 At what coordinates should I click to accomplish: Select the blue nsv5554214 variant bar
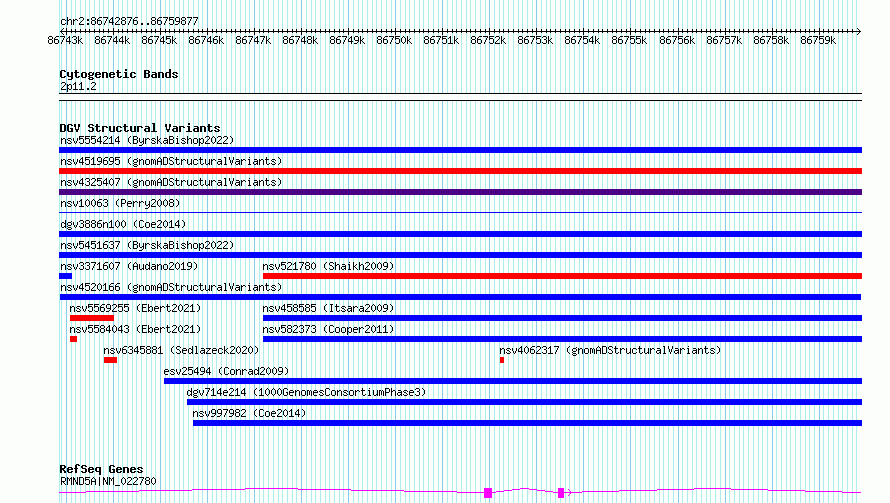pos(460,150)
